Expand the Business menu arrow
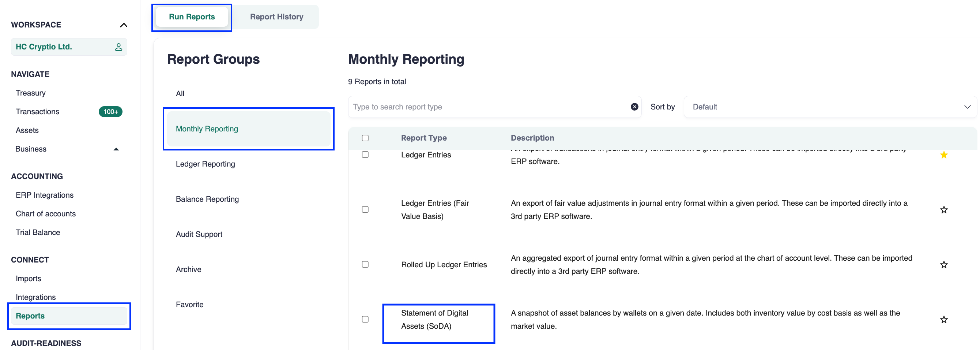The width and height of the screenshot is (980, 350). pos(116,149)
